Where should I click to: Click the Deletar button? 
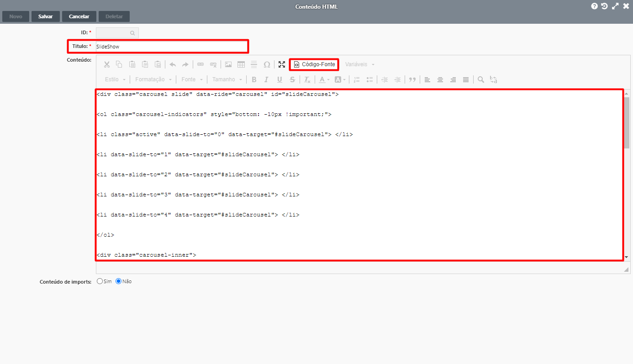(x=114, y=16)
